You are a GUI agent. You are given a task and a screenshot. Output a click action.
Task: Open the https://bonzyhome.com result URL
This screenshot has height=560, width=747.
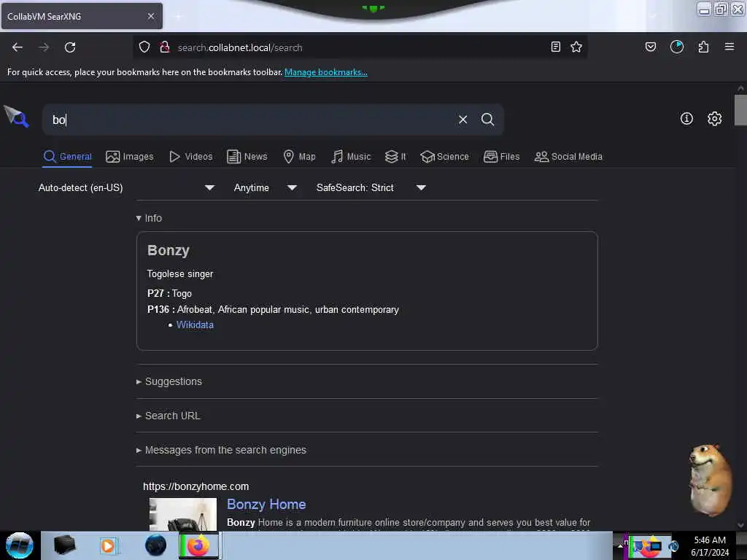pos(196,486)
